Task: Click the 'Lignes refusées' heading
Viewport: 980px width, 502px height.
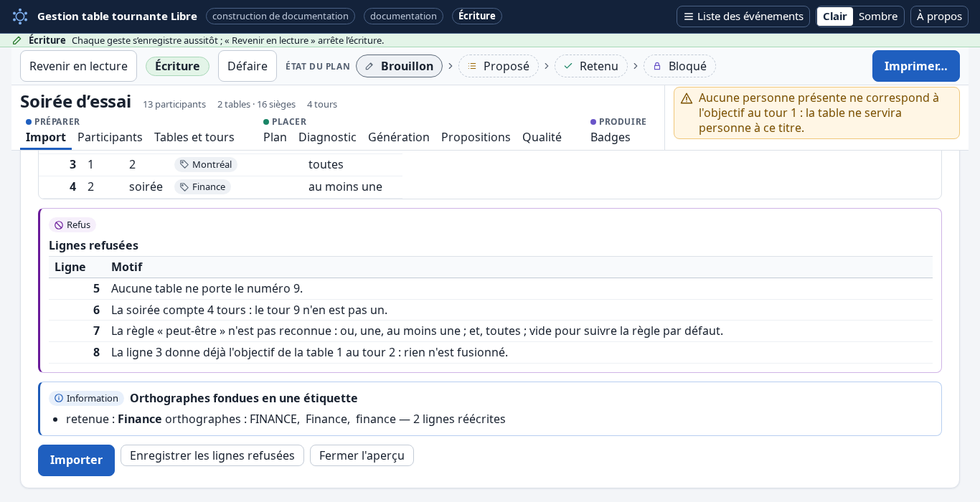Action: click(93, 245)
